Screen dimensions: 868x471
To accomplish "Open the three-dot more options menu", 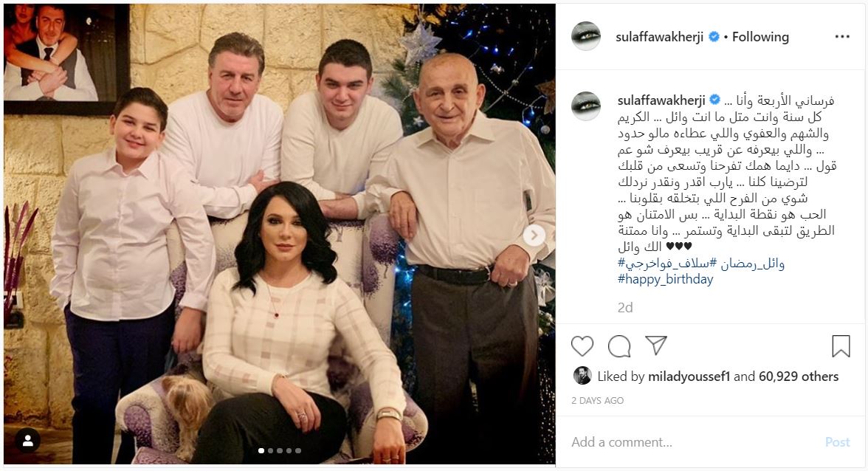I will click(x=842, y=36).
